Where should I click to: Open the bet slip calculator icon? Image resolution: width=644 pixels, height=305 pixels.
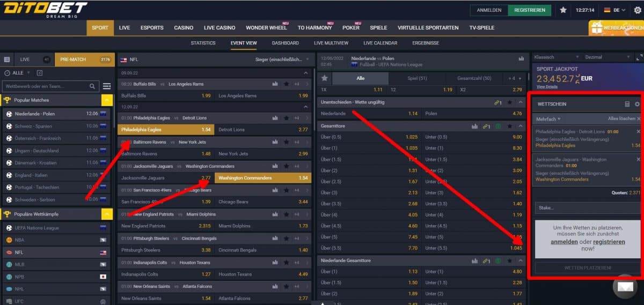point(627,104)
